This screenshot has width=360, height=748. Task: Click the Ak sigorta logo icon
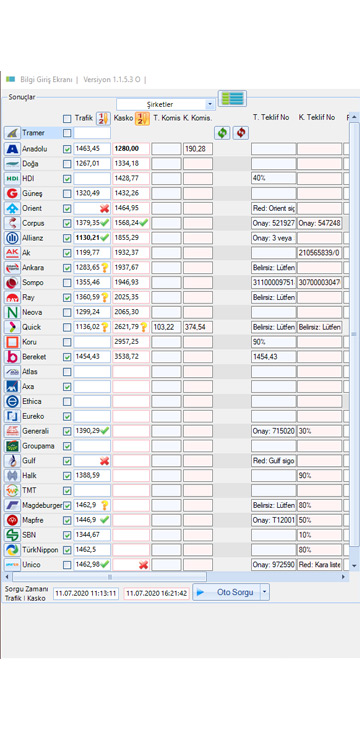click(x=12, y=252)
